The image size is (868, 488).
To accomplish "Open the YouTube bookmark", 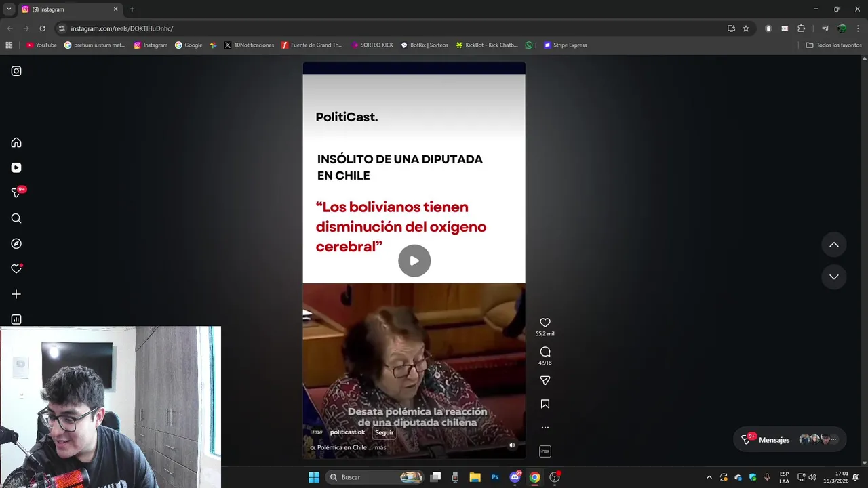I will point(41,45).
